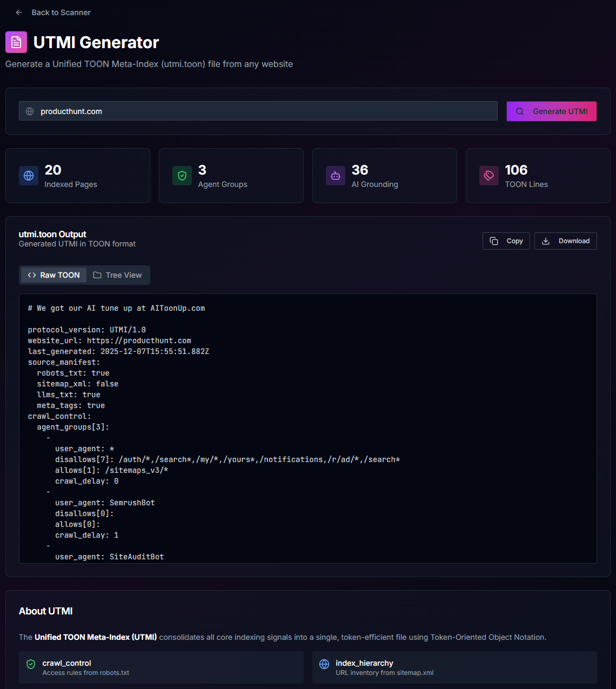Focus the producthunt.com URL input field
The height and width of the screenshot is (689, 616).
[x=258, y=111]
